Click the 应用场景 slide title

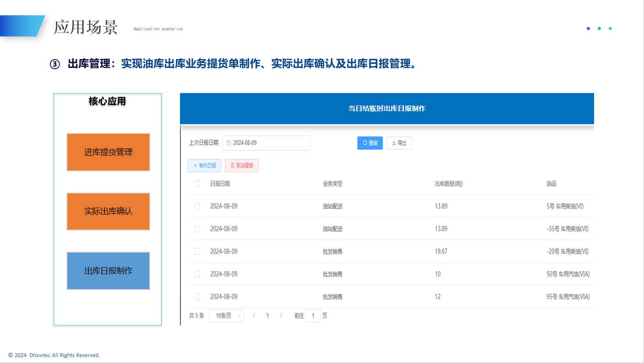tap(86, 27)
